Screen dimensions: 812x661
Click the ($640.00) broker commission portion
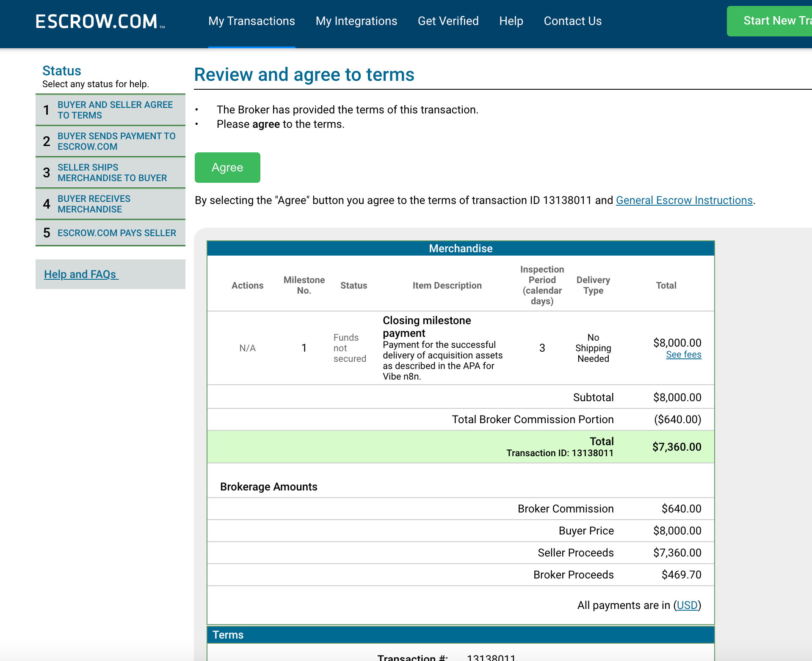(677, 419)
